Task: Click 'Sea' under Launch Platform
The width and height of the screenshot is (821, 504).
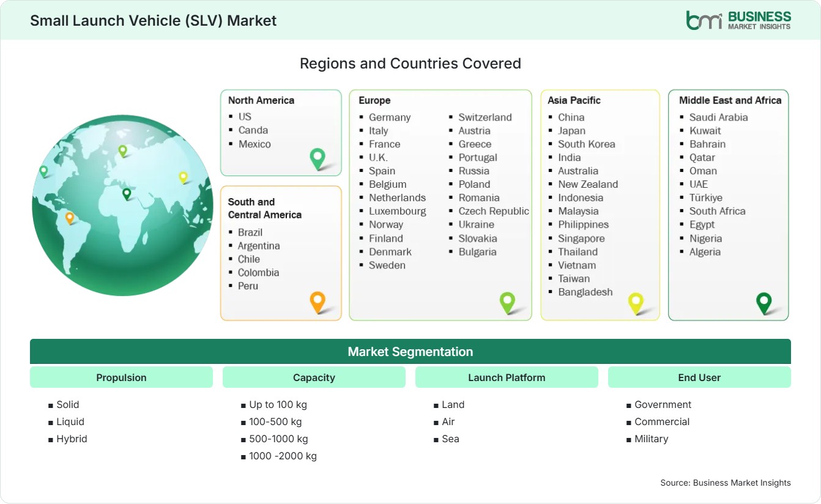Action: click(450, 439)
